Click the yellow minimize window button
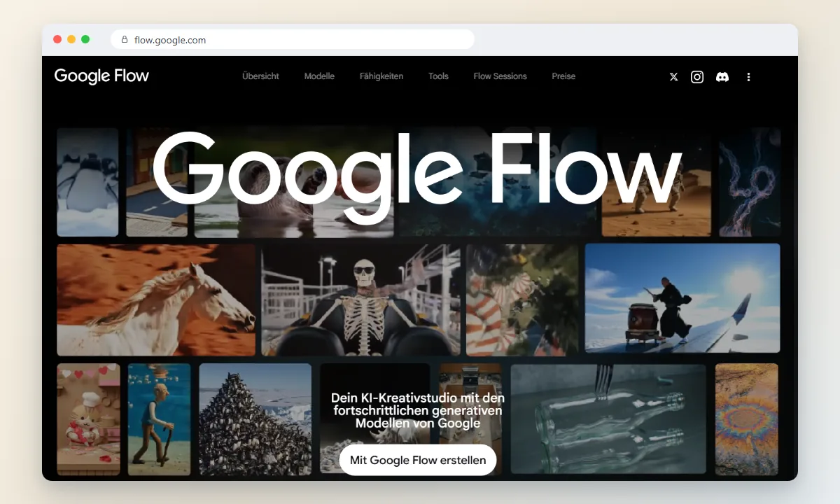The image size is (840, 504). click(x=71, y=39)
